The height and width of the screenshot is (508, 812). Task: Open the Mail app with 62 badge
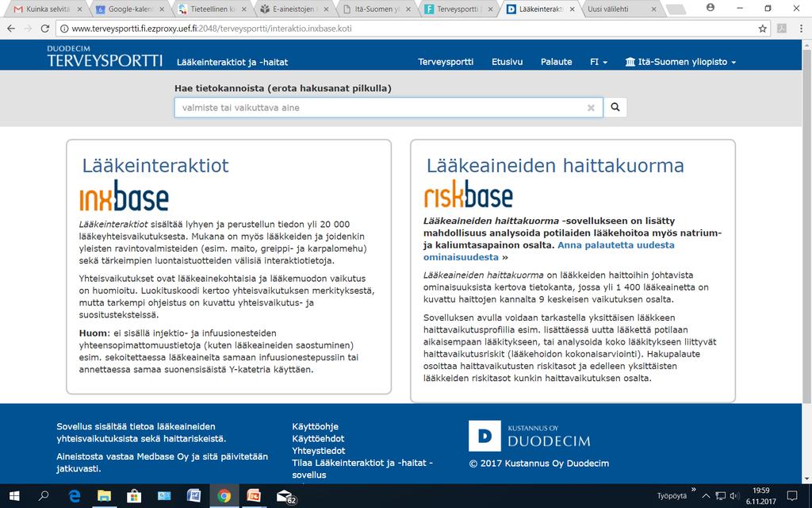tap(285, 496)
